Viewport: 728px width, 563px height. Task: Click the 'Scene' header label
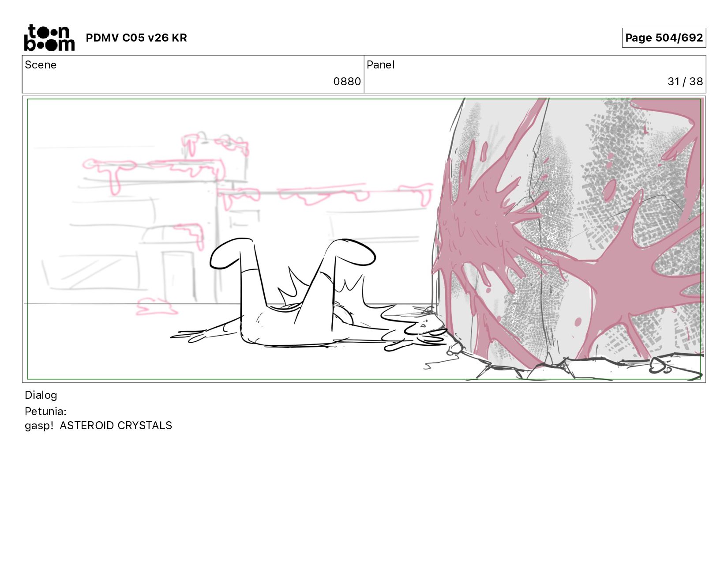(x=41, y=65)
